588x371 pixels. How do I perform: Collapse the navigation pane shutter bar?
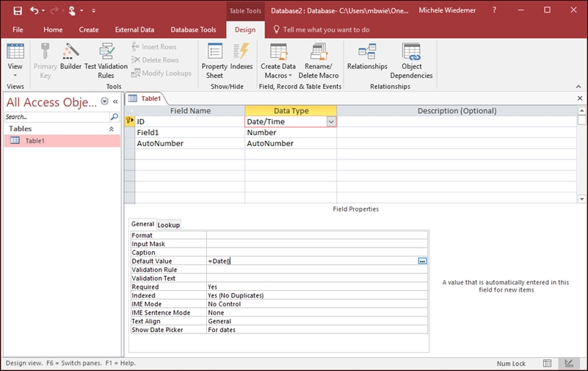115,101
